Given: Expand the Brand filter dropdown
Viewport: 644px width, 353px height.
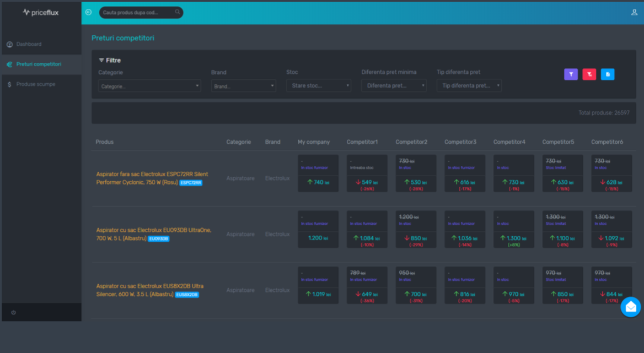Looking at the screenshot, I should click(243, 86).
